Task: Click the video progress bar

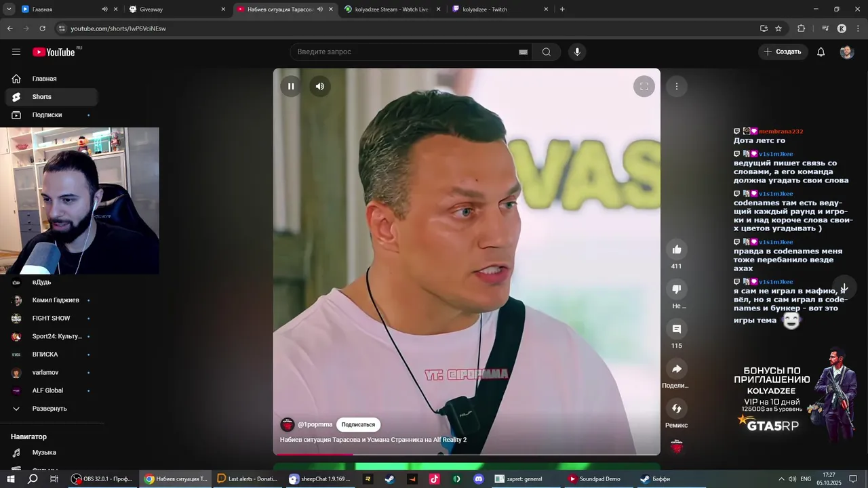Action: pyautogui.click(x=467, y=454)
